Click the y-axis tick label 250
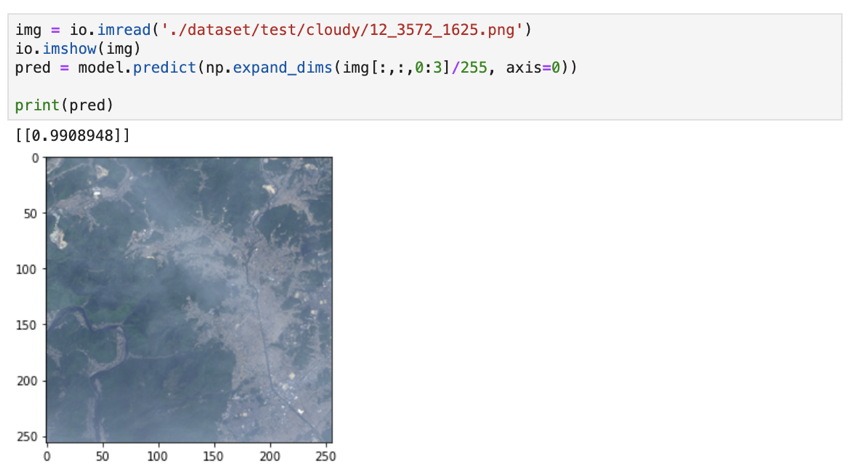This screenshot has width=850, height=476. [27, 436]
